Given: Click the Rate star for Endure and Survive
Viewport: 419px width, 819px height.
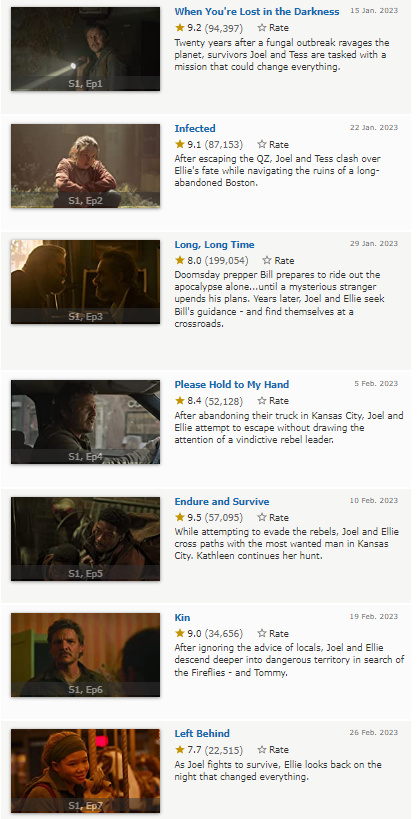Looking at the screenshot, I should click(x=262, y=517).
